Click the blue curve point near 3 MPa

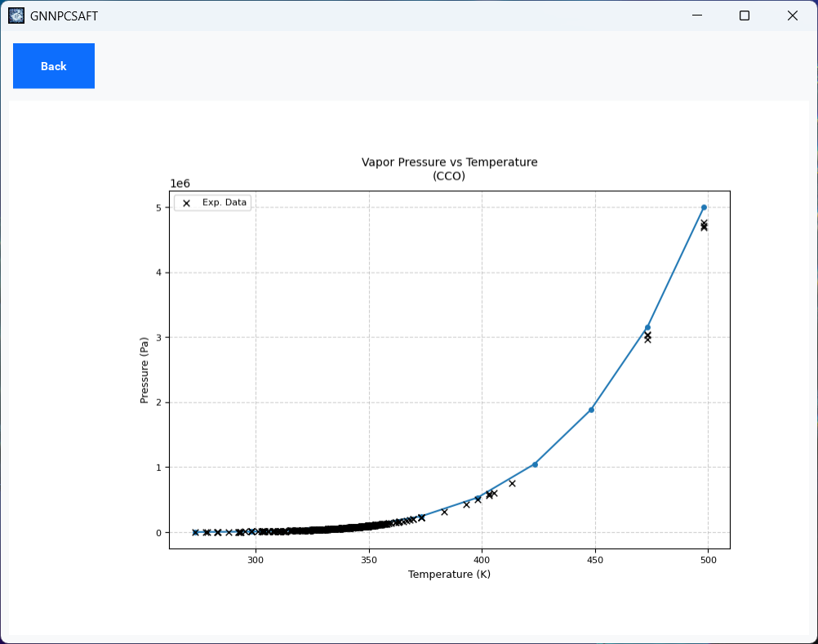[647, 328]
